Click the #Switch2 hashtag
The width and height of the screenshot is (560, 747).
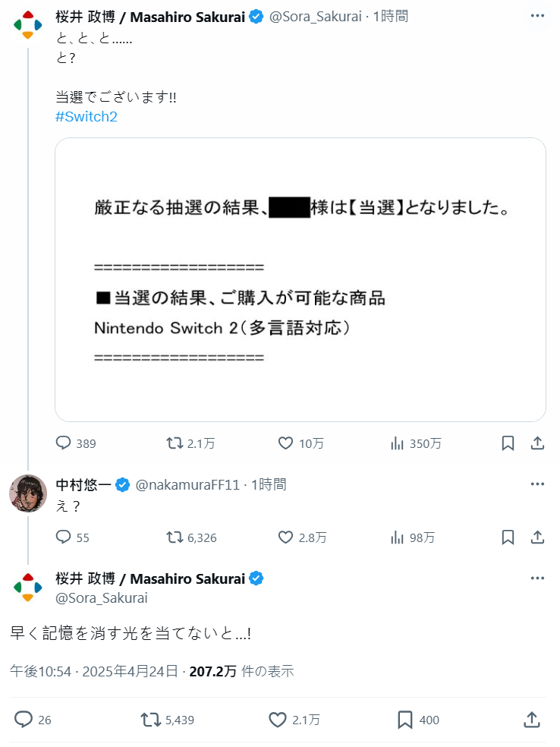(x=87, y=117)
